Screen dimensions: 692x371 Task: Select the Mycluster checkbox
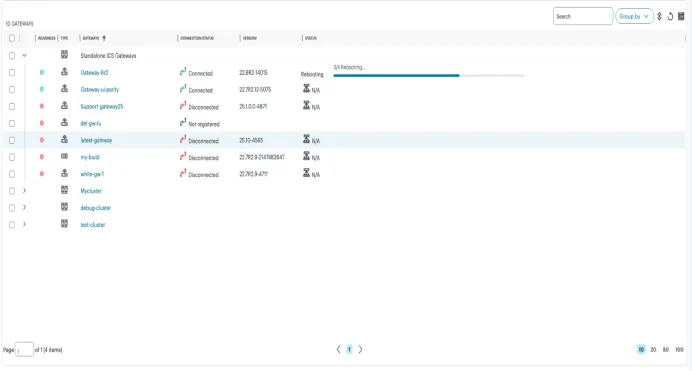(12, 191)
